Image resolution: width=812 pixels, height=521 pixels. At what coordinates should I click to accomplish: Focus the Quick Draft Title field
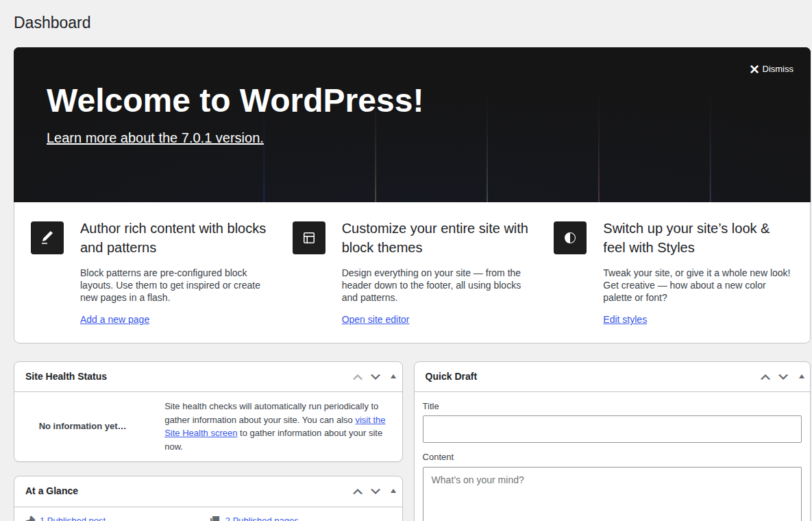tap(612, 429)
